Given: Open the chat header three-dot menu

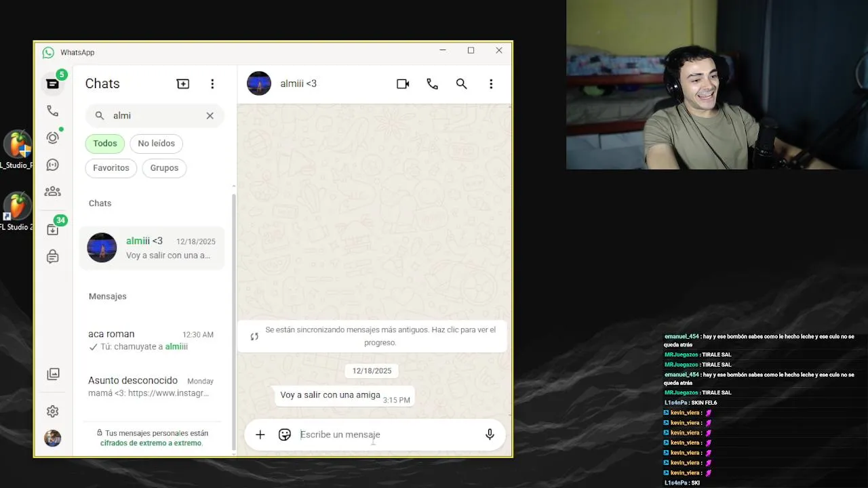Looking at the screenshot, I should point(491,84).
